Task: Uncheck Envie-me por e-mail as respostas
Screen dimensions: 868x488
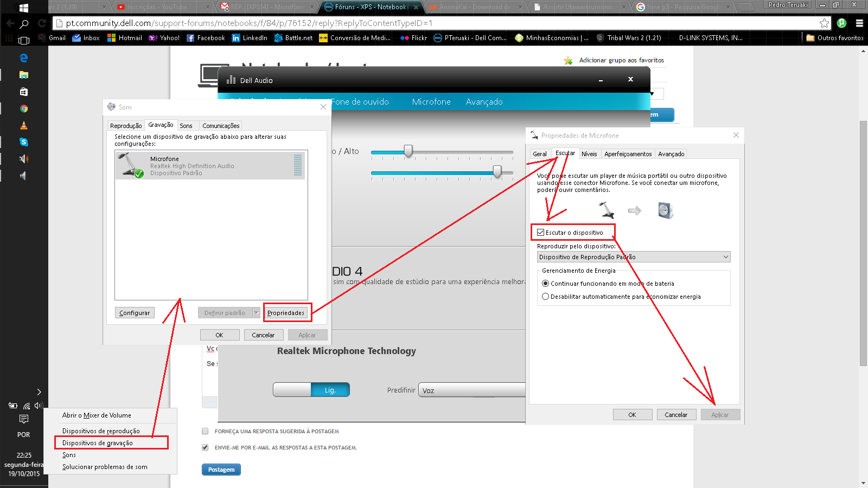Action: pyautogui.click(x=205, y=448)
